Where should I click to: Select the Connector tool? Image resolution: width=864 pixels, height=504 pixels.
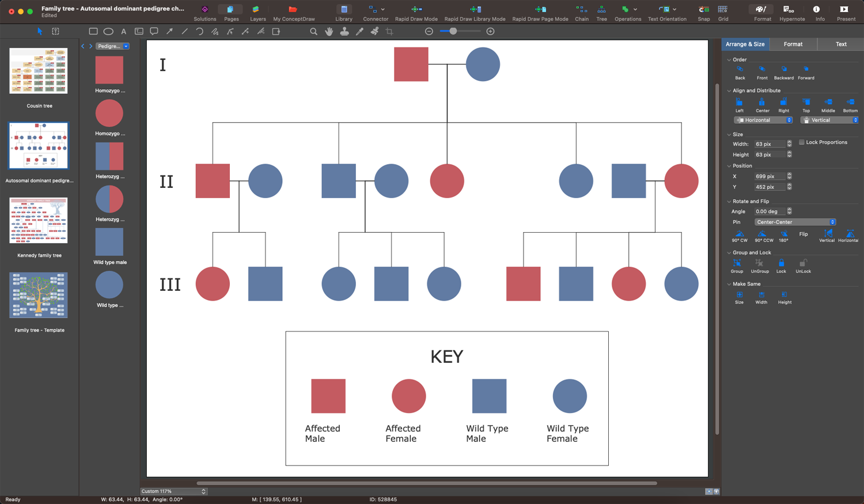(376, 13)
